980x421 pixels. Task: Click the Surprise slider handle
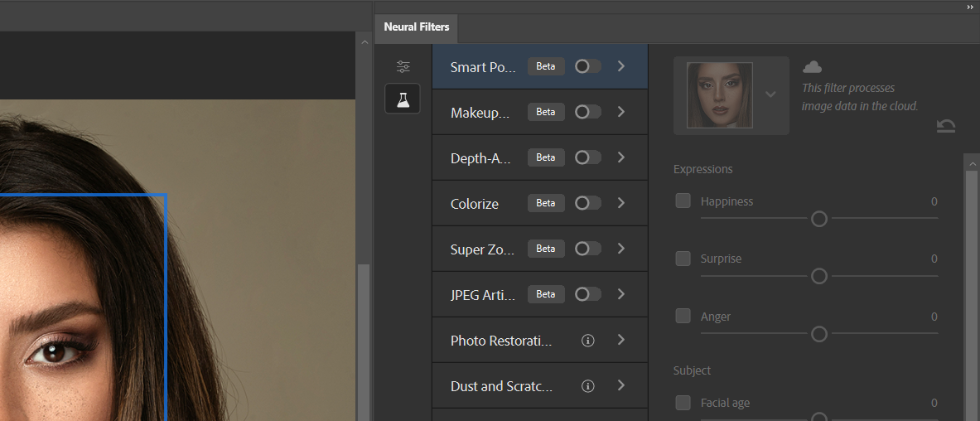pyautogui.click(x=819, y=276)
